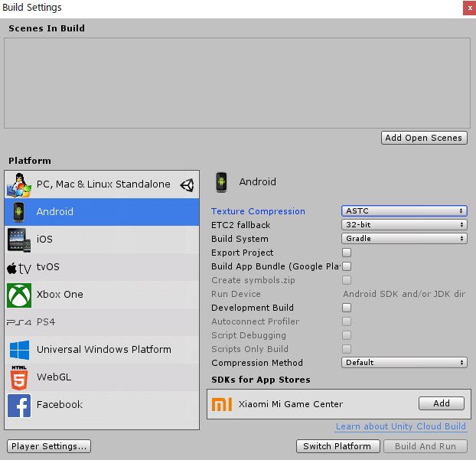This screenshot has width=476, height=460.
Task: Close the Build Settings window
Action: click(470, 8)
